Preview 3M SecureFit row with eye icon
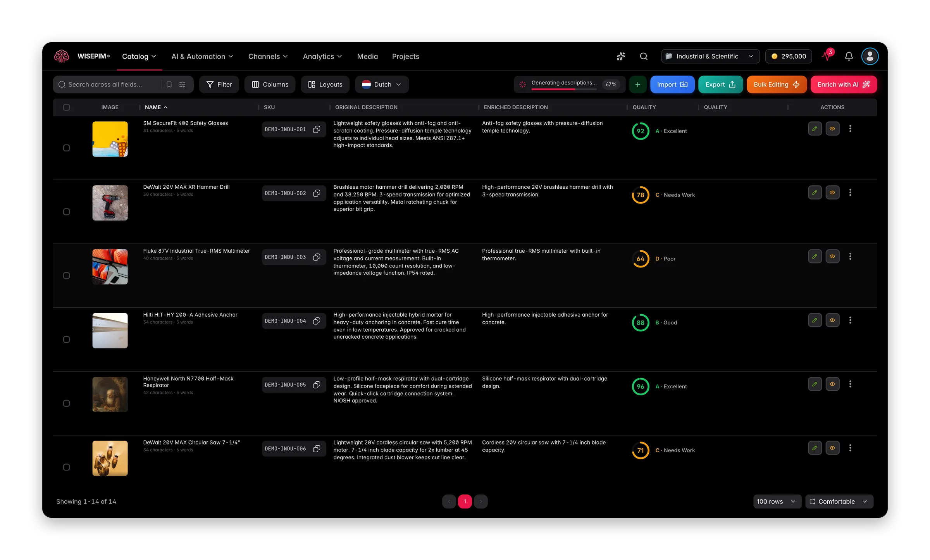Viewport: 930px width, 560px height. click(x=832, y=129)
